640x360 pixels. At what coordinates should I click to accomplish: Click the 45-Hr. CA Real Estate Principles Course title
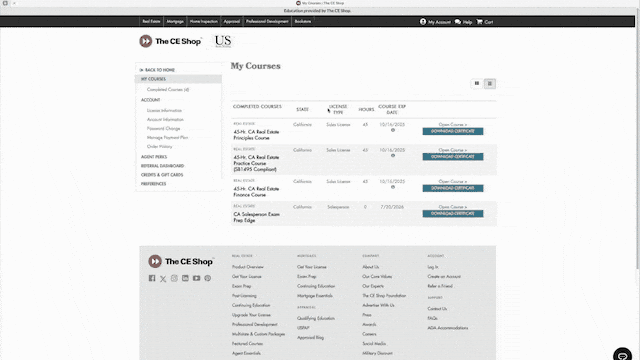(256, 135)
